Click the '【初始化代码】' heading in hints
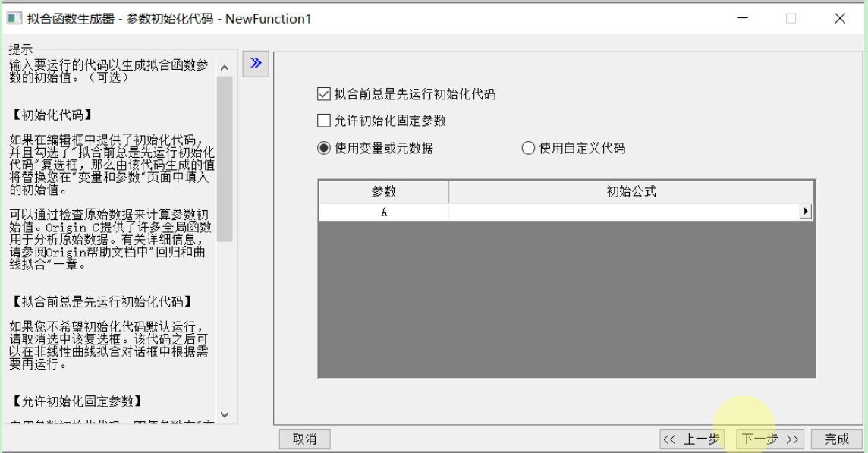 pyautogui.click(x=52, y=115)
